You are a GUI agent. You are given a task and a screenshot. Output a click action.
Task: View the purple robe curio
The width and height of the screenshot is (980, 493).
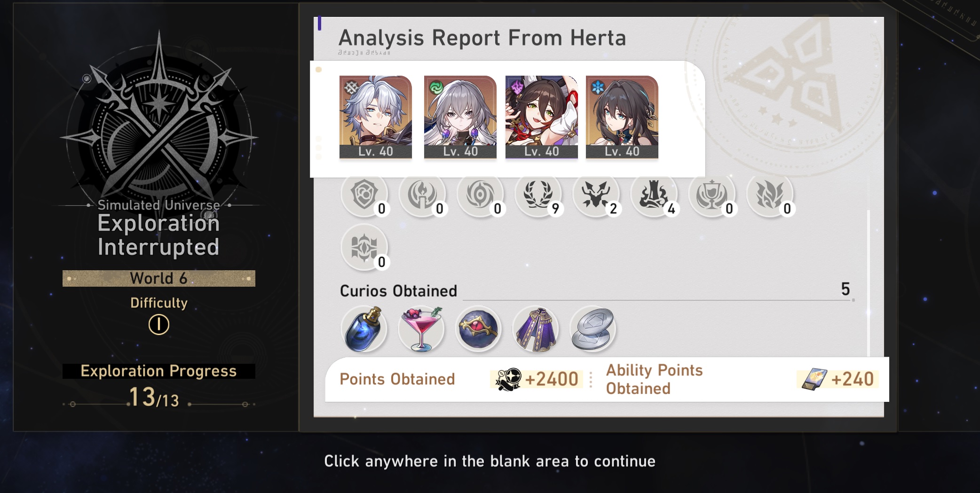click(536, 329)
